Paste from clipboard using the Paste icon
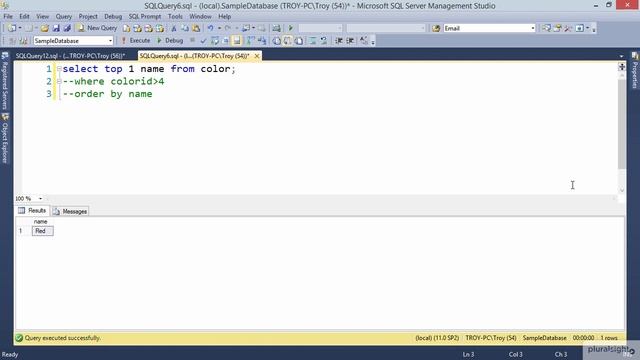Screen dimensions: 640x360 (x=196, y=28)
